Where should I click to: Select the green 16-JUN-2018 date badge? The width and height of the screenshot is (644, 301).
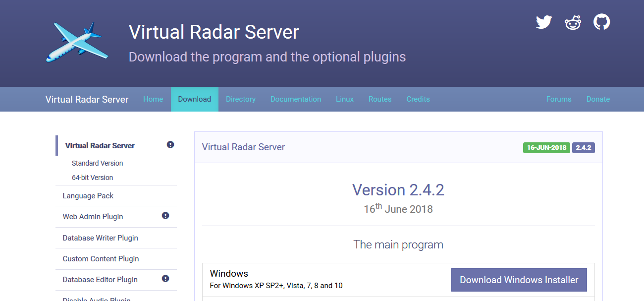546,147
